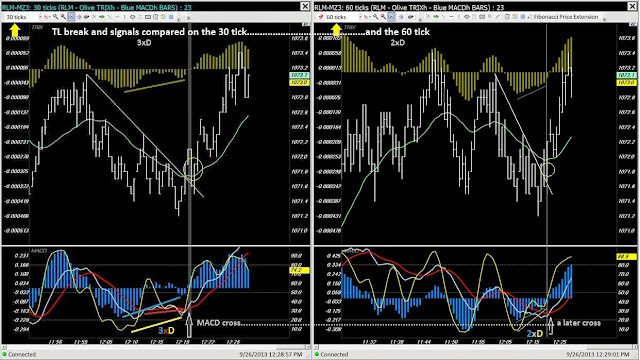Click zoom out magnifier in 30 tick toolbar
640x360 pixels.
[63, 17]
